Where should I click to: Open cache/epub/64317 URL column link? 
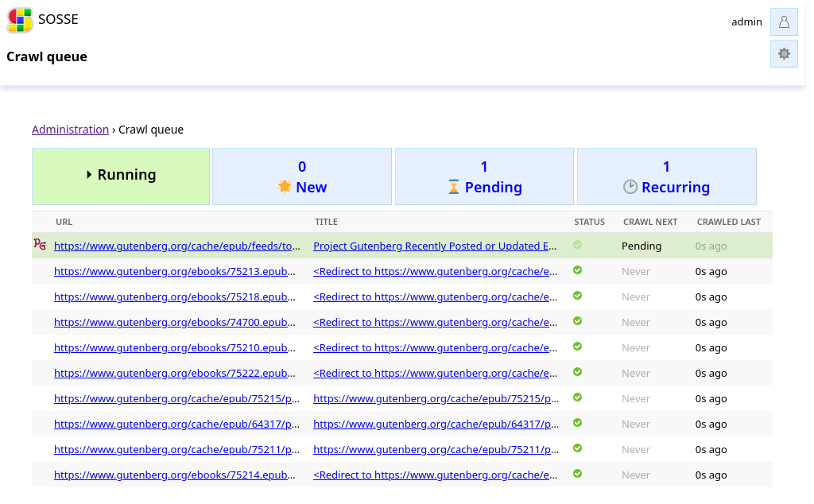pyautogui.click(x=176, y=424)
